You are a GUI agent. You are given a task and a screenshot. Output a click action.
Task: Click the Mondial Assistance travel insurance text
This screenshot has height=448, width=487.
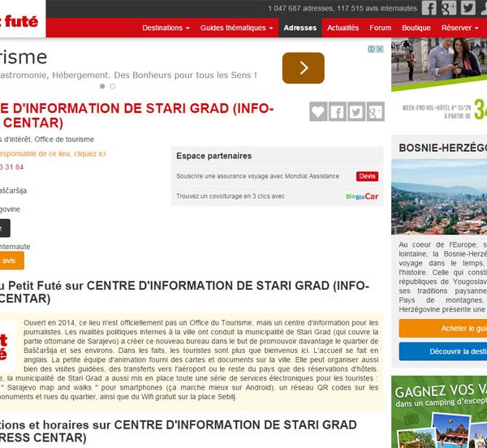pos(257,176)
